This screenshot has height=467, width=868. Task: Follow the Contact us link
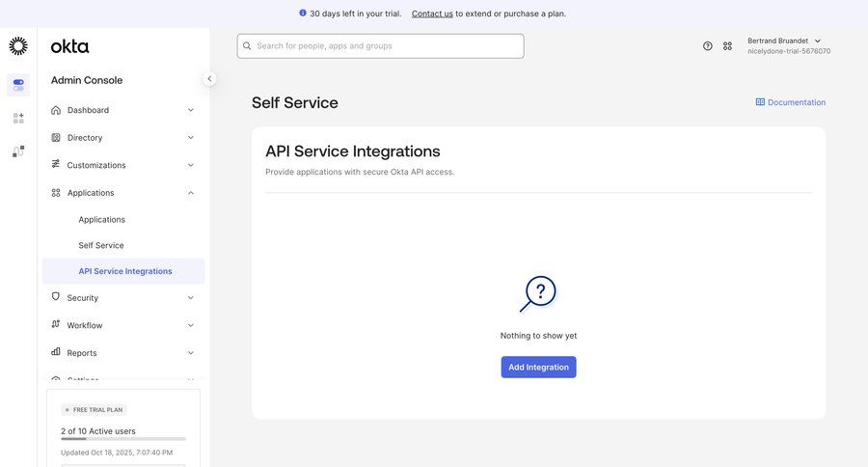[x=432, y=14]
